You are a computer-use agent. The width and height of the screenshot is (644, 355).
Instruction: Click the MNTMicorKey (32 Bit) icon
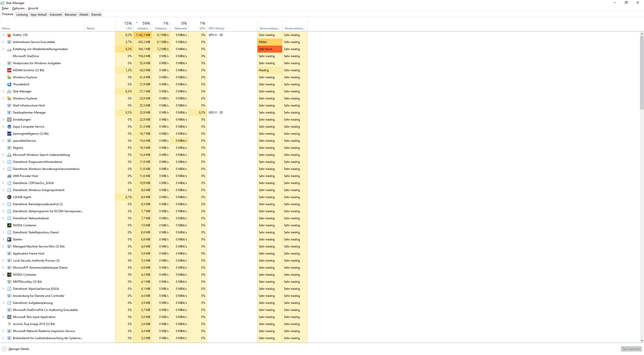coord(9,282)
